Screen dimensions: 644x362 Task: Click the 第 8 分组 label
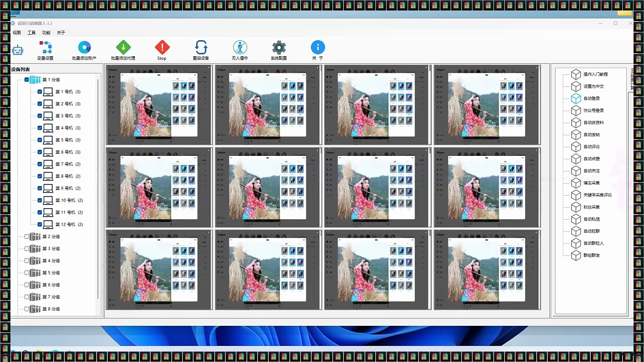point(51,309)
